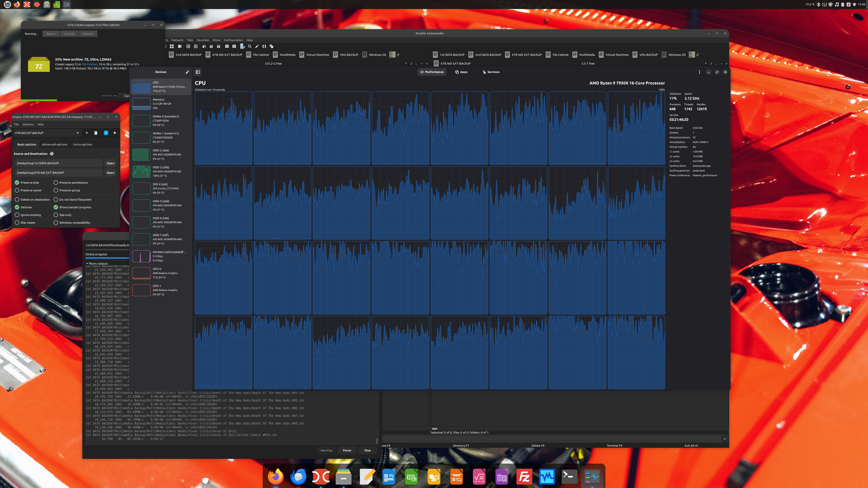Pause the rsync transfer

point(347,450)
